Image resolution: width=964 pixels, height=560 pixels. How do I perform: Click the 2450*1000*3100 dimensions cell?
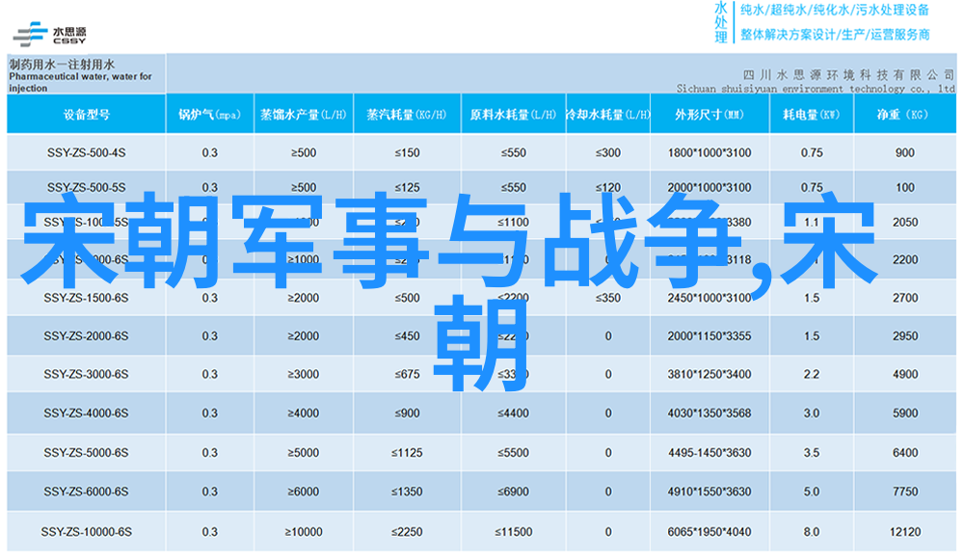click(x=710, y=298)
